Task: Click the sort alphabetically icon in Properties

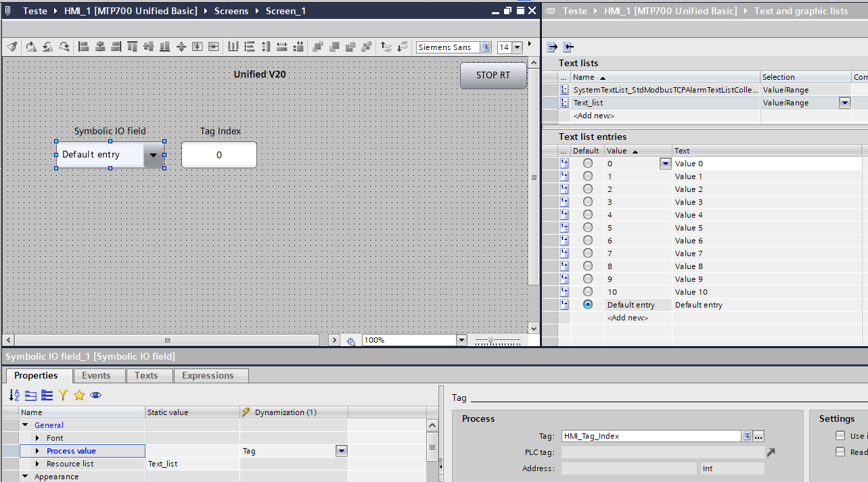Action: [x=14, y=395]
